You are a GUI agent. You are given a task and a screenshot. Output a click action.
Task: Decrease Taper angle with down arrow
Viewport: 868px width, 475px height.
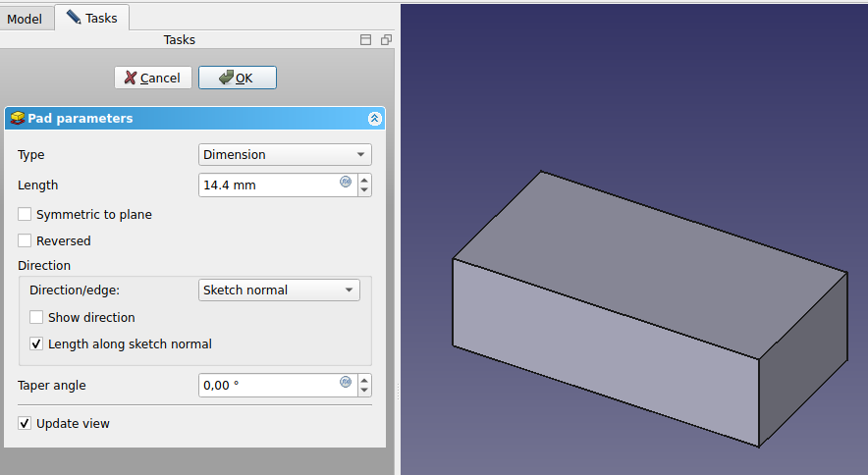[364, 391]
